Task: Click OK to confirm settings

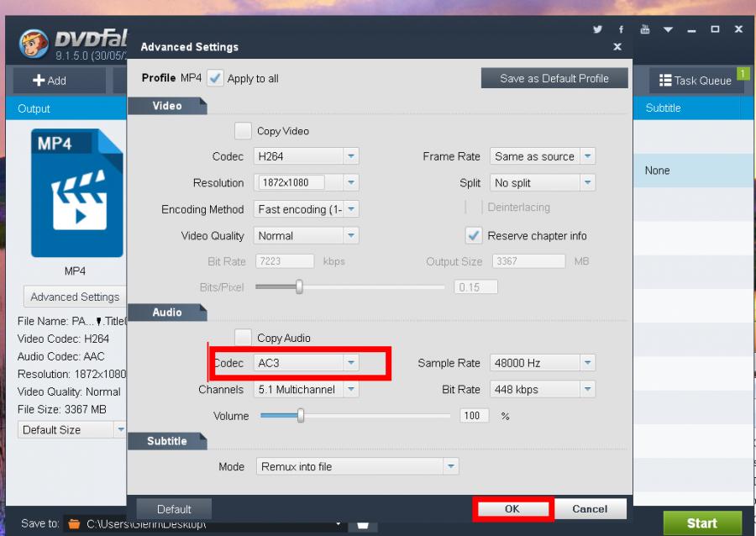Action: pos(512,509)
